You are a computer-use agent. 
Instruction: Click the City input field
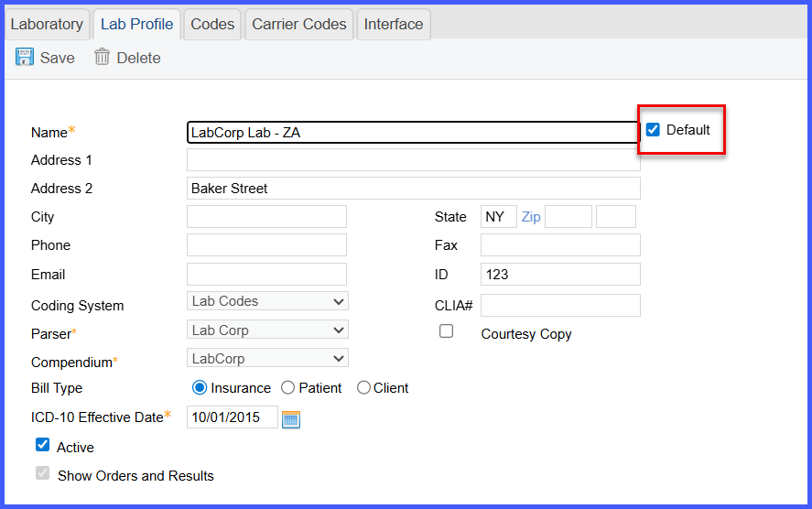click(266, 216)
